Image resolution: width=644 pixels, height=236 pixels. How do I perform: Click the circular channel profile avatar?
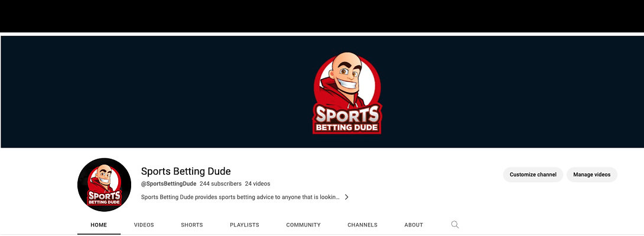[x=105, y=185]
